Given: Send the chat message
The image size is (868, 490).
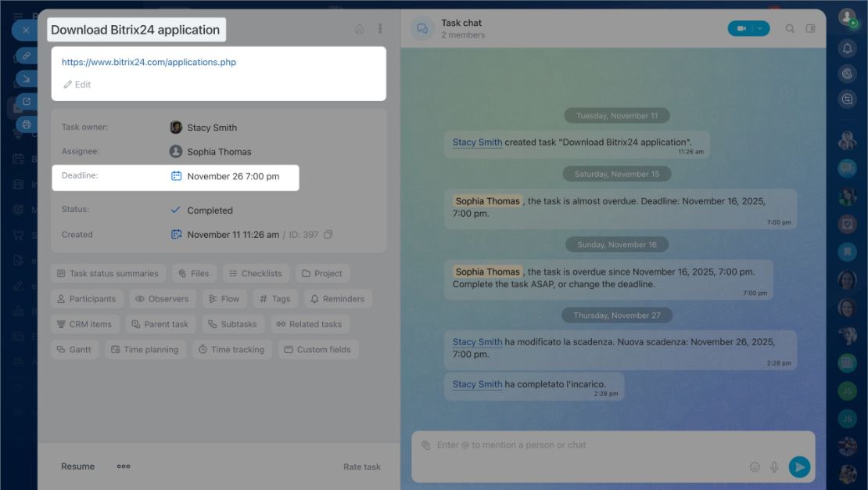Looking at the screenshot, I should point(799,467).
